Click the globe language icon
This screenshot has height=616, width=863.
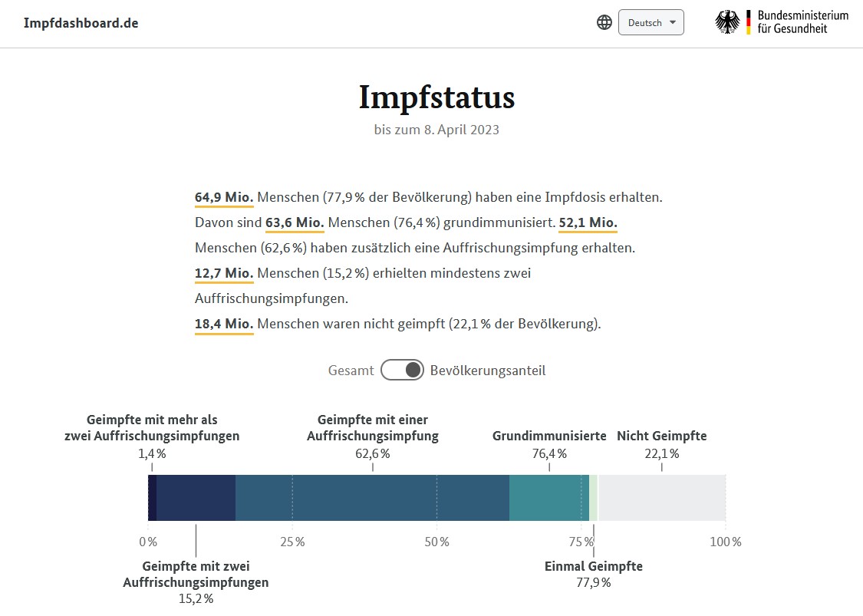(604, 22)
